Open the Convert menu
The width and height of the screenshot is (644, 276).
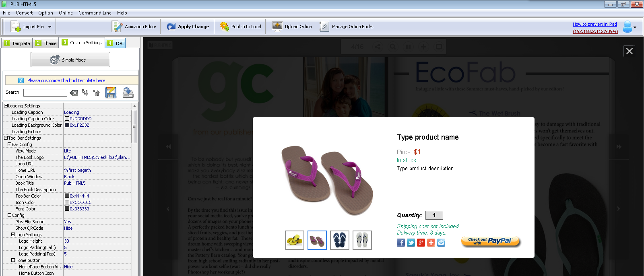(x=24, y=13)
